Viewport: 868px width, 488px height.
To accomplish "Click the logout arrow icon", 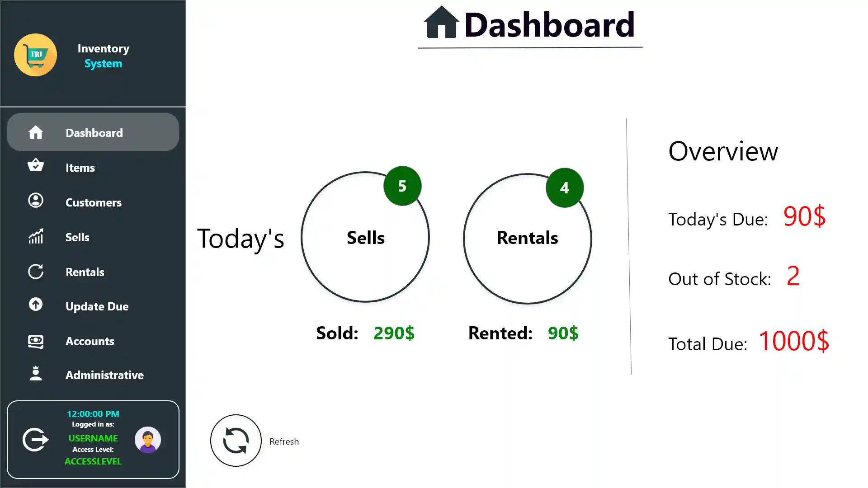I will click(34, 439).
